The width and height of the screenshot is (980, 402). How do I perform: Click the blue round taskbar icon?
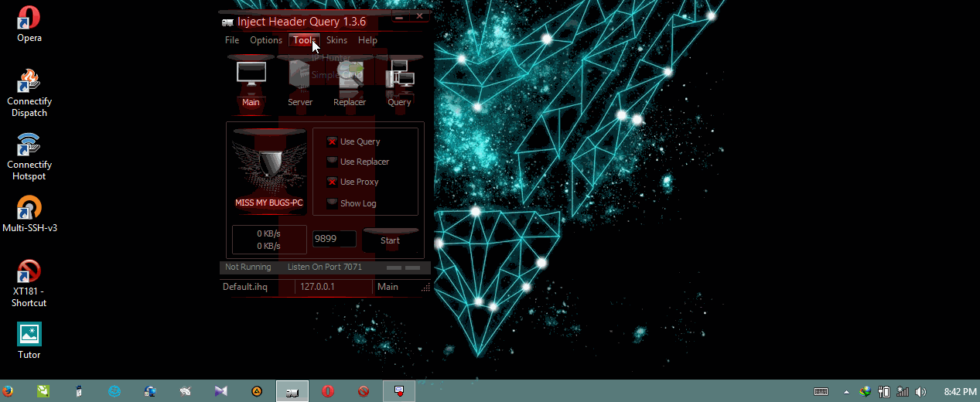click(114, 391)
